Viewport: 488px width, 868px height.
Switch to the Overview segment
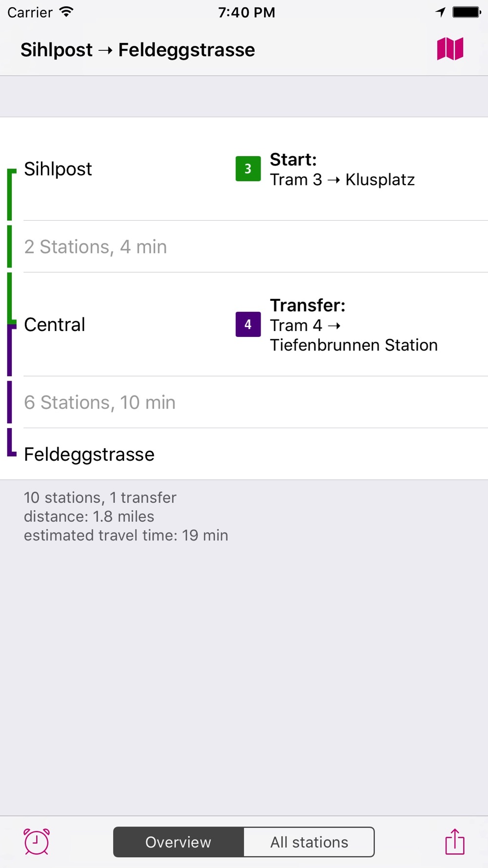[179, 842]
